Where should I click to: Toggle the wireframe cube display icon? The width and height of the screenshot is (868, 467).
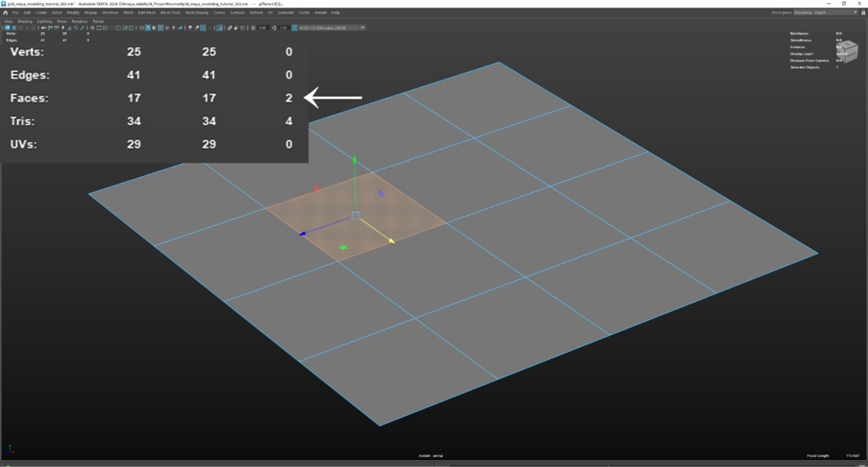click(x=141, y=28)
